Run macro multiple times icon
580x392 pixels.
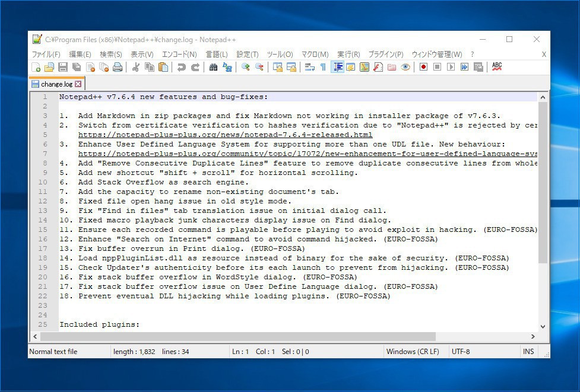[464, 67]
